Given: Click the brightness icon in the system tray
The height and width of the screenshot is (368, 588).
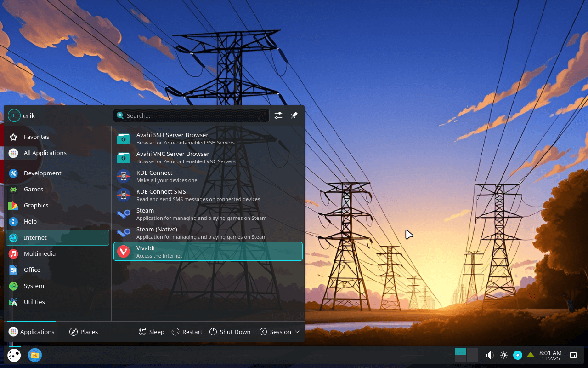Looking at the screenshot, I should pyautogui.click(x=503, y=355).
